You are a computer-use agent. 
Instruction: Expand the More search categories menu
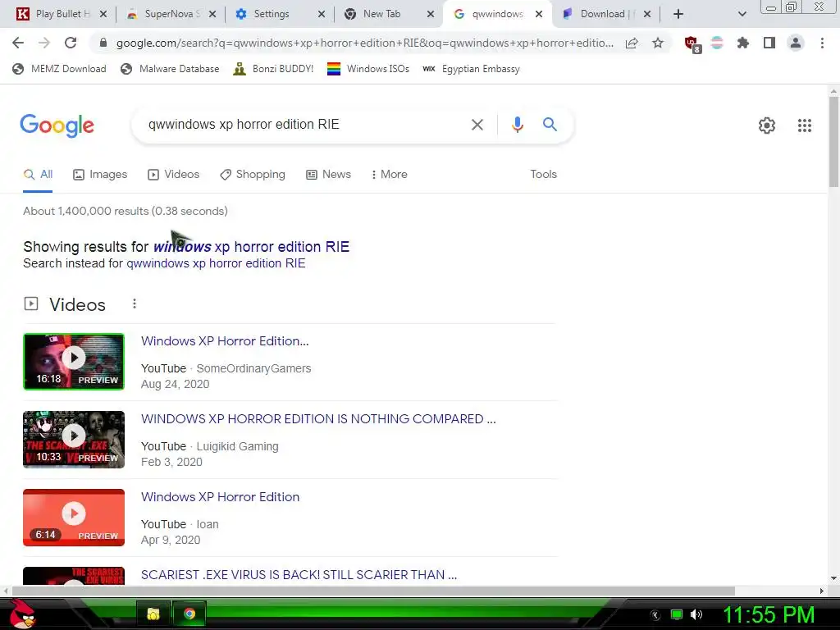tap(389, 175)
